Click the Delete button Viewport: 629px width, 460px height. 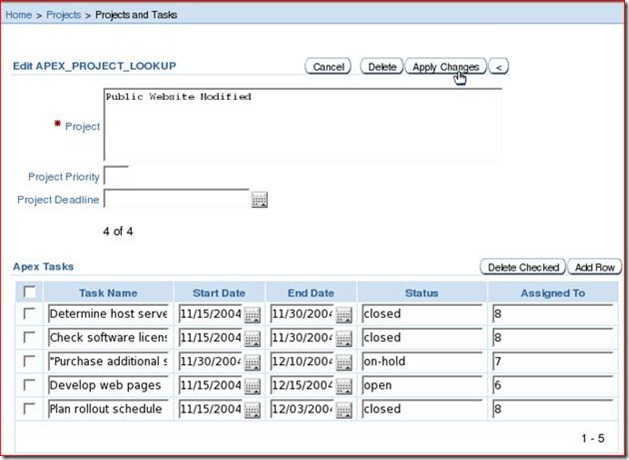point(382,67)
